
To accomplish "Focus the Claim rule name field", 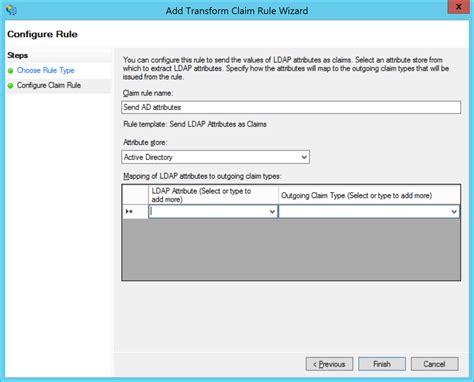I will tap(291, 107).
